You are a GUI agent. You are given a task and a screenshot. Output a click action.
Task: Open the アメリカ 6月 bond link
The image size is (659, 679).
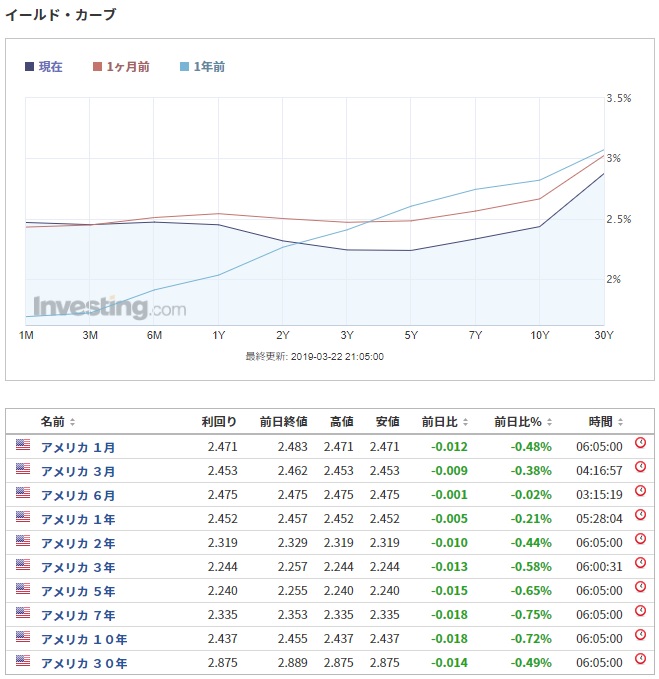point(78,495)
